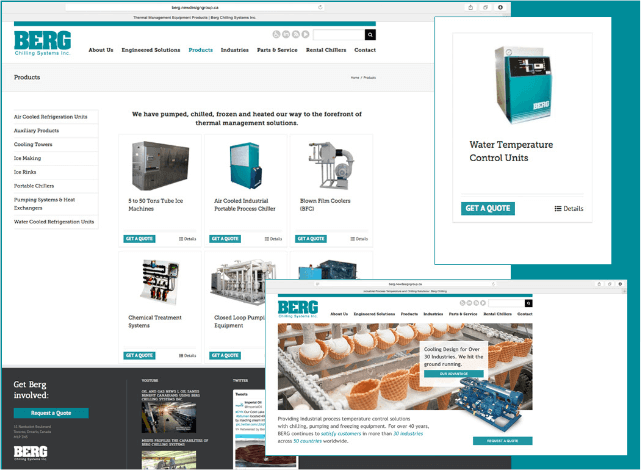Image resolution: width=641 pixels, height=470 pixels.
Task: Click the tabs overview icon in homepage window toolbar
Action: 610,284
